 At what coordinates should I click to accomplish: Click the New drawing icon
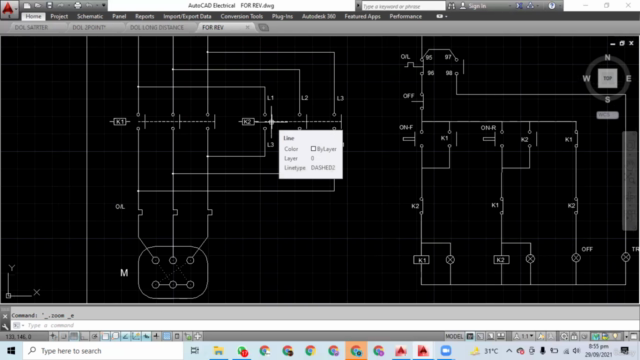point(27,6)
